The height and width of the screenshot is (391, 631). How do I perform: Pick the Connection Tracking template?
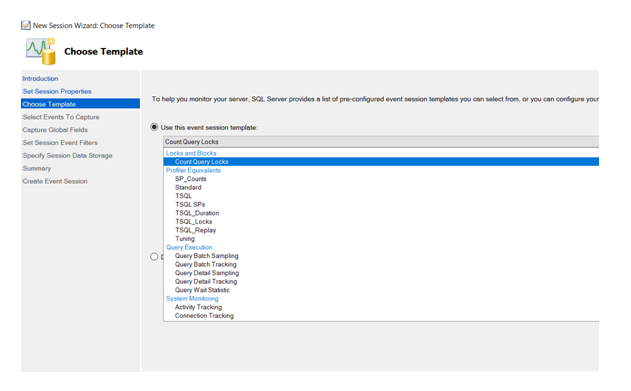[204, 316]
